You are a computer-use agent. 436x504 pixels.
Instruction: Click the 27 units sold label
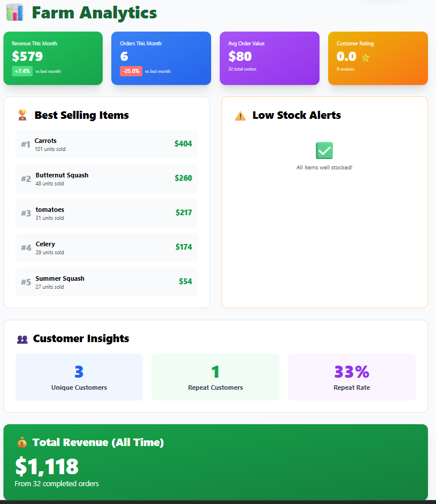(x=49, y=286)
